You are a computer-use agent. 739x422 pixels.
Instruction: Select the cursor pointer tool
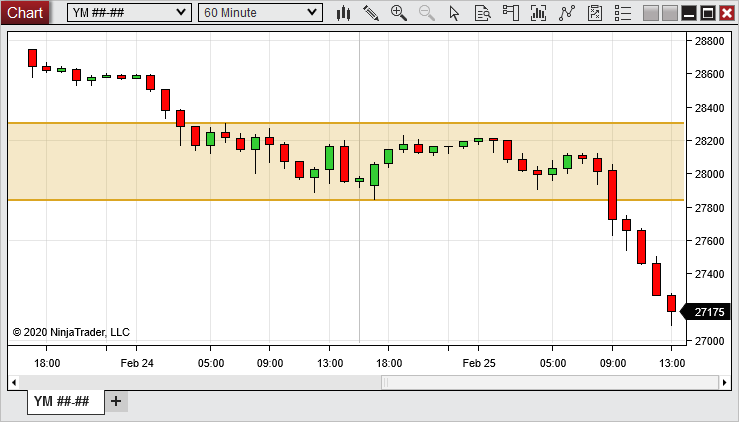[x=455, y=13]
